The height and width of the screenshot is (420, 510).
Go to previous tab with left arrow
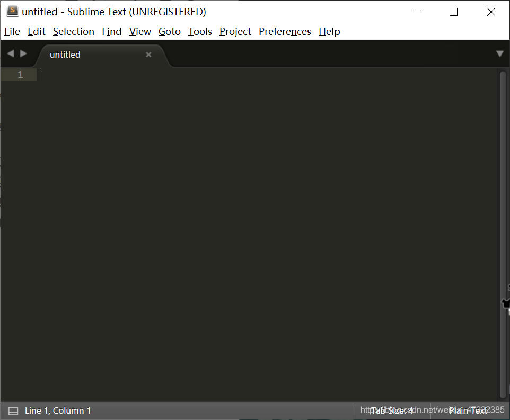tap(11, 53)
